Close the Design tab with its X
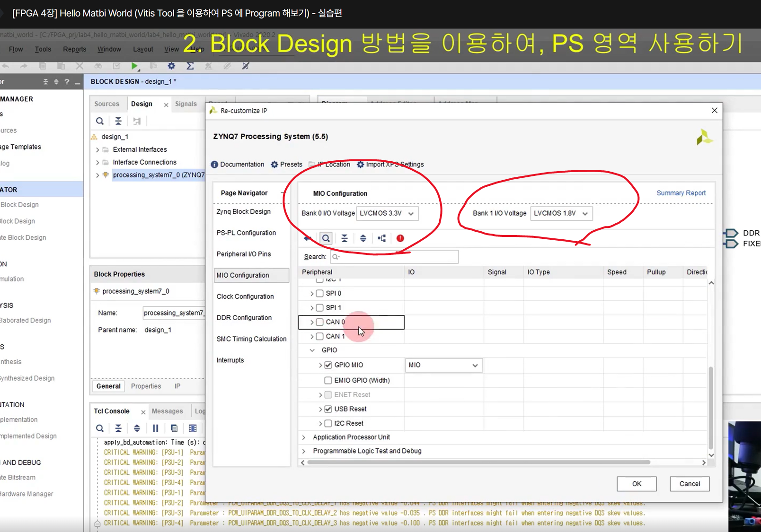761x532 pixels. click(166, 105)
